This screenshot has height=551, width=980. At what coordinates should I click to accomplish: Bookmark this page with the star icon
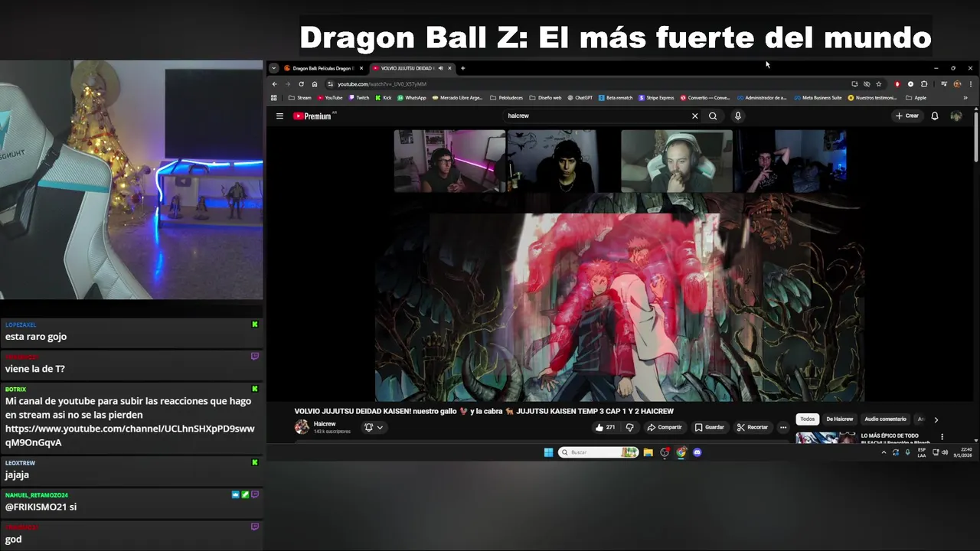coord(879,84)
